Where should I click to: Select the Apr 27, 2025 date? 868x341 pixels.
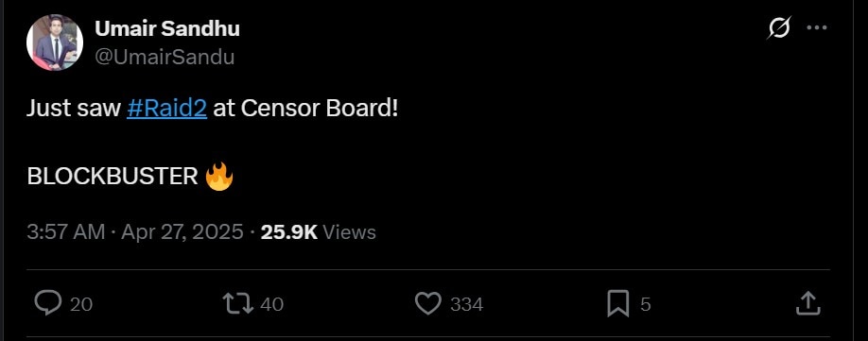click(x=182, y=232)
